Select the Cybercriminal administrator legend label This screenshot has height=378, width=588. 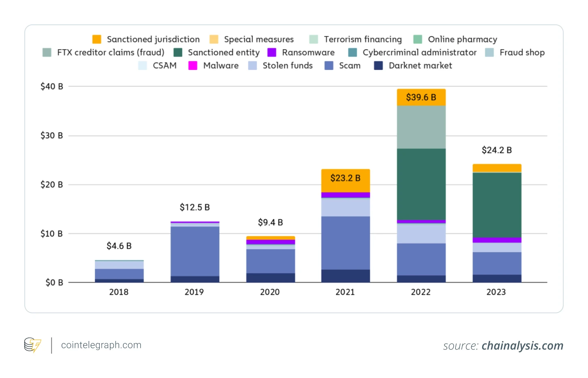click(x=419, y=52)
